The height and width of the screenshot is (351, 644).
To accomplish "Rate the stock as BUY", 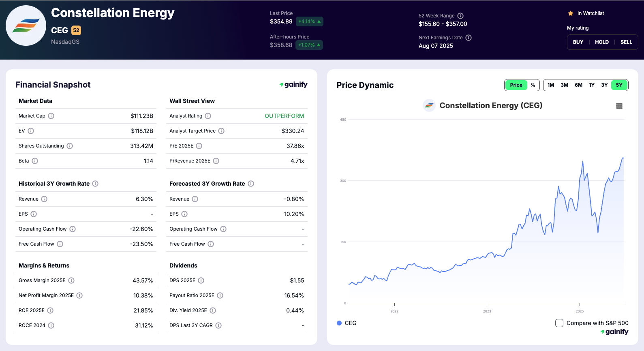I will pyautogui.click(x=578, y=42).
